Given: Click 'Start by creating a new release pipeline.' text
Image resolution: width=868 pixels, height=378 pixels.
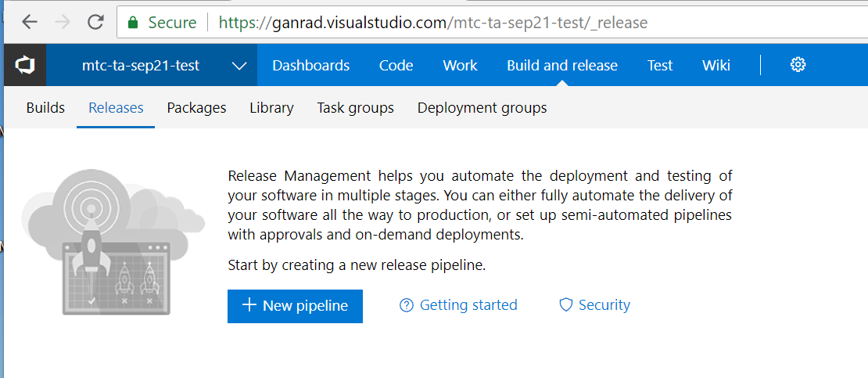Looking at the screenshot, I should (357, 265).
